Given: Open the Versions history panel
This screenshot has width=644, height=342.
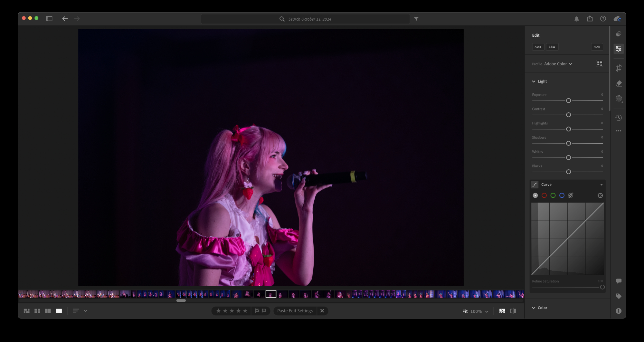Looking at the screenshot, I should [619, 118].
